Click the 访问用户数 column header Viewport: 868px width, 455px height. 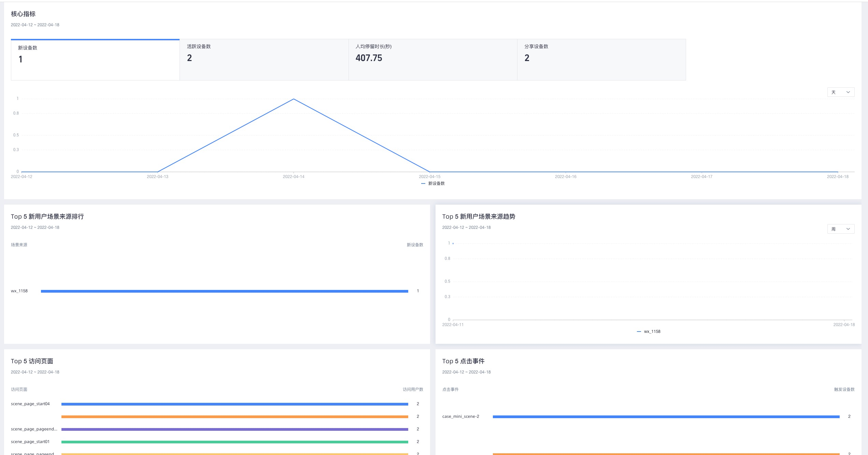[x=413, y=390]
